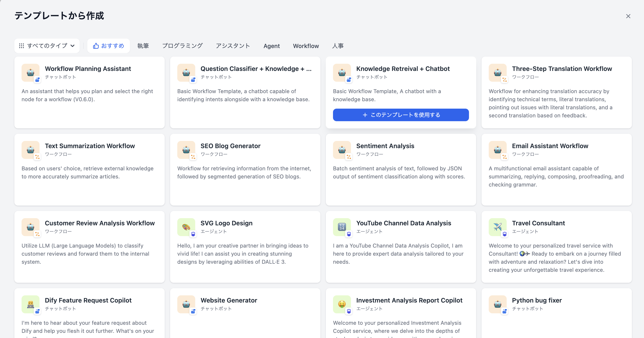644x338 pixels.
Task: Open the 人事 category tab
Action: pyautogui.click(x=338, y=46)
